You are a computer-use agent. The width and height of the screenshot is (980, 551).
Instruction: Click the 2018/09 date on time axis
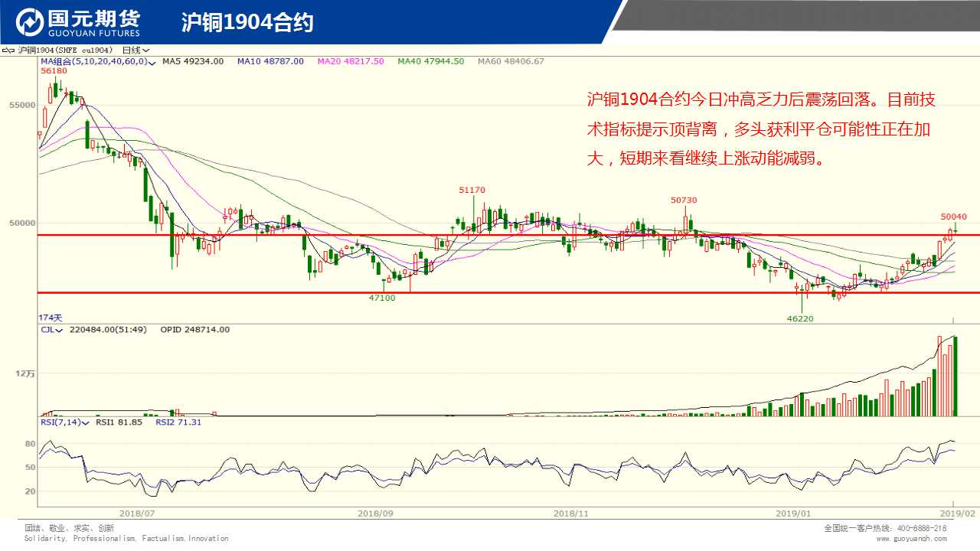[375, 514]
